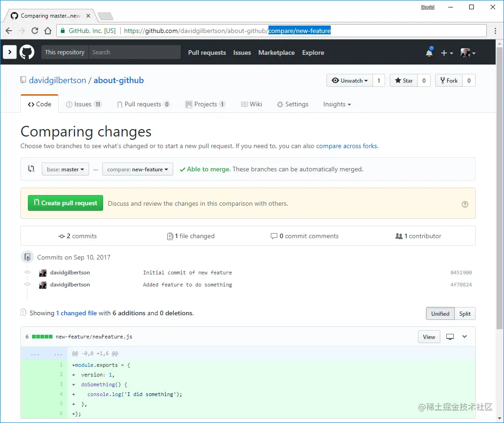Click the 1 changed file link
Viewport: 504px width, 423px height.
point(77,313)
